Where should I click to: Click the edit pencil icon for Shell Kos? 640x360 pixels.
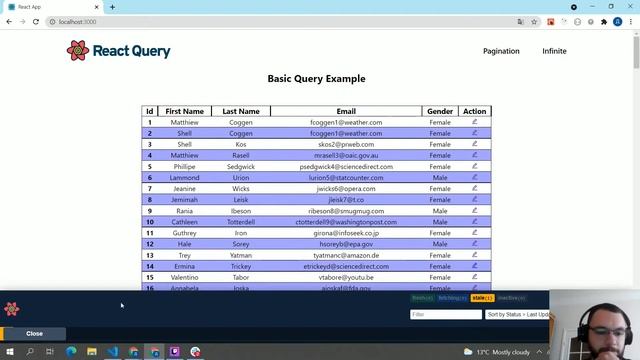pos(475,144)
